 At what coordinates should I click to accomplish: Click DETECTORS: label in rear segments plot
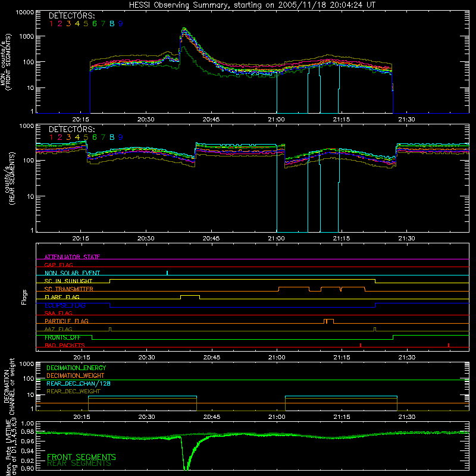71,129
